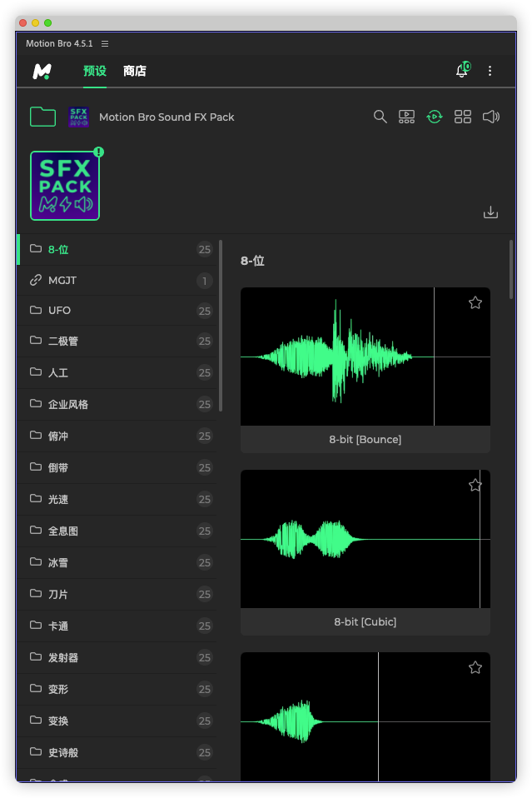Select the 刀片 folder

pos(117,594)
